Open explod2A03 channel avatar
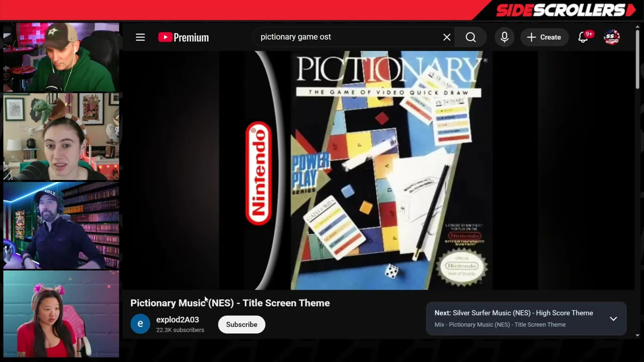 click(x=140, y=324)
